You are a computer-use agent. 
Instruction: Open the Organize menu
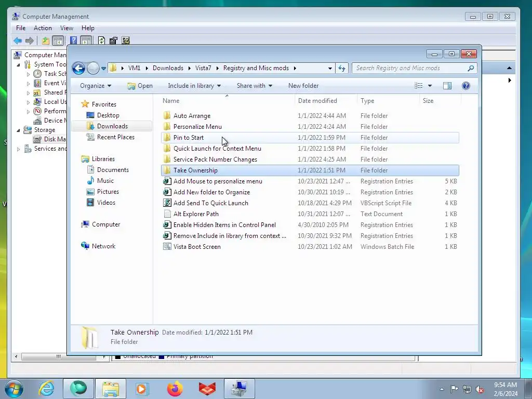[96, 86]
